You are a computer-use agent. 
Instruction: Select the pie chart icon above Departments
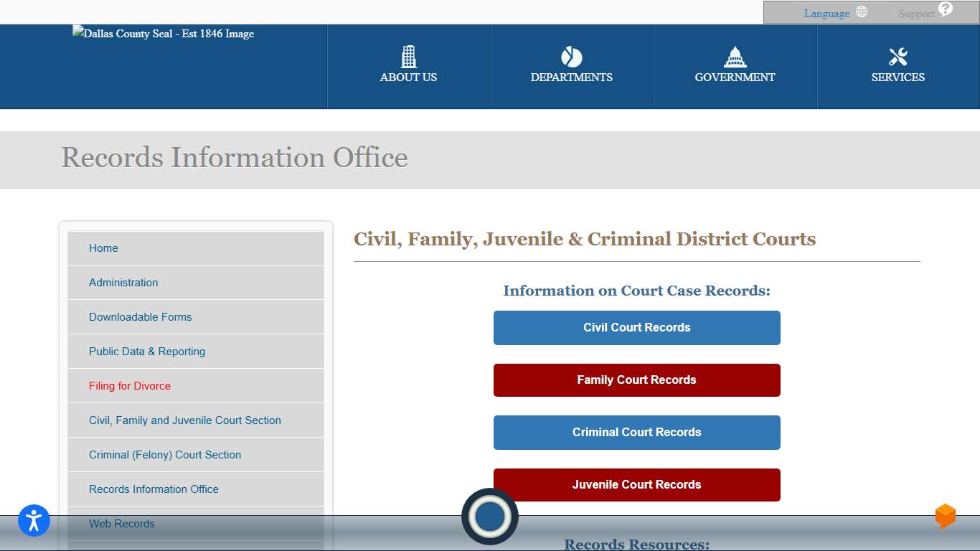572,55
